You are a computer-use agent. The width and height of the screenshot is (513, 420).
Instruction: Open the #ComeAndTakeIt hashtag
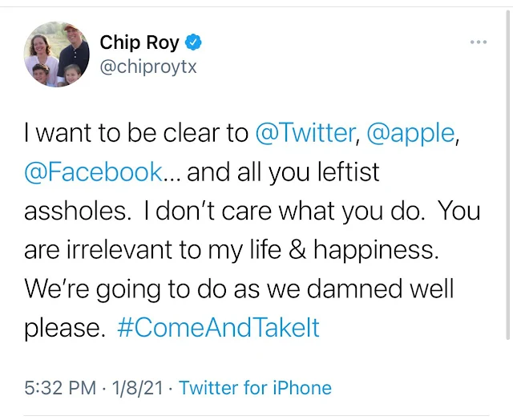tap(218, 328)
